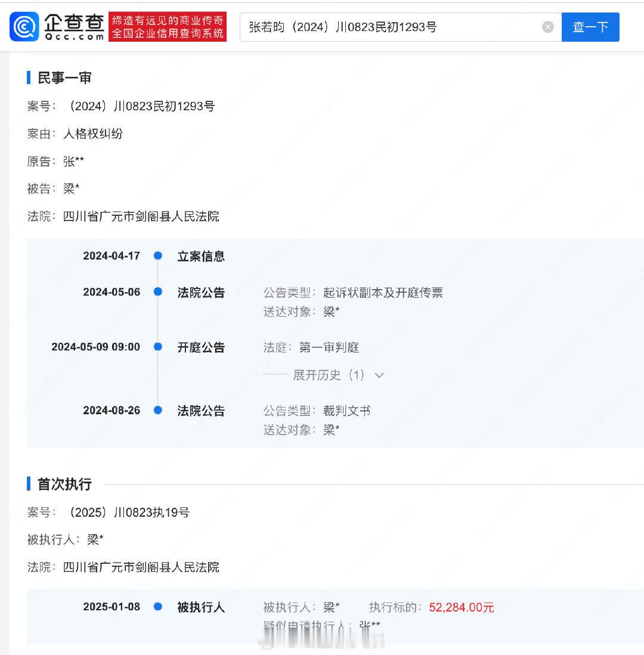
Task: Open court name under 首次执行 section
Action: coord(141,567)
